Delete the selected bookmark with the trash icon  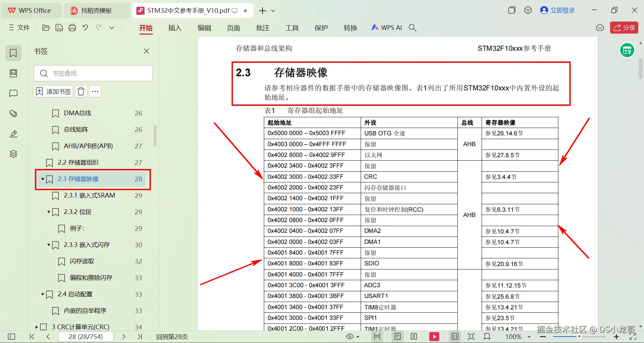(x=81, y=91)
